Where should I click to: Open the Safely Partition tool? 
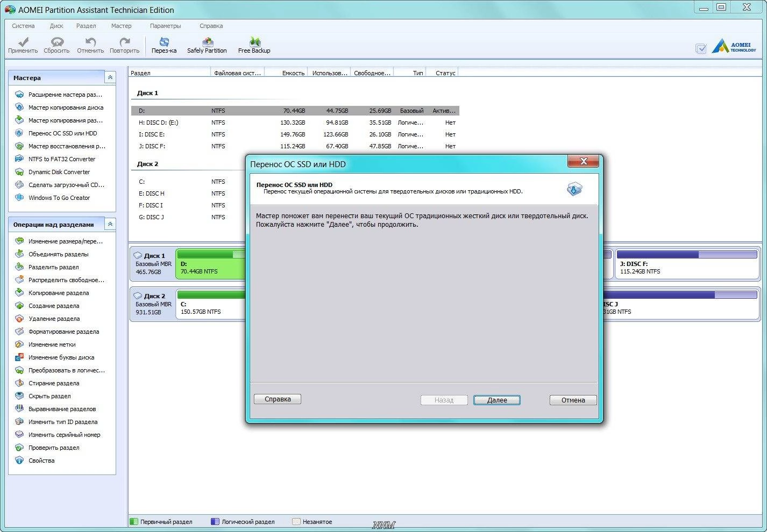pyautogui.click(x=207, y=45)
